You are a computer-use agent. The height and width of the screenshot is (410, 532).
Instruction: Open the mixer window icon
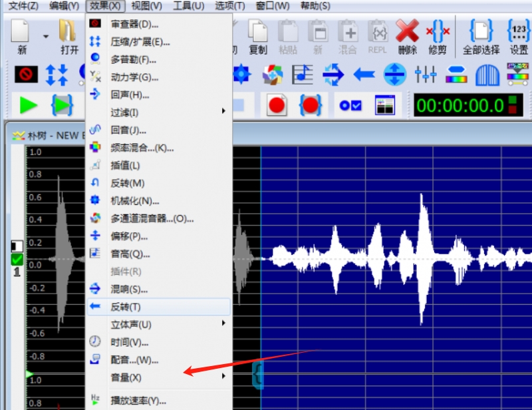(x=385, y=105)
